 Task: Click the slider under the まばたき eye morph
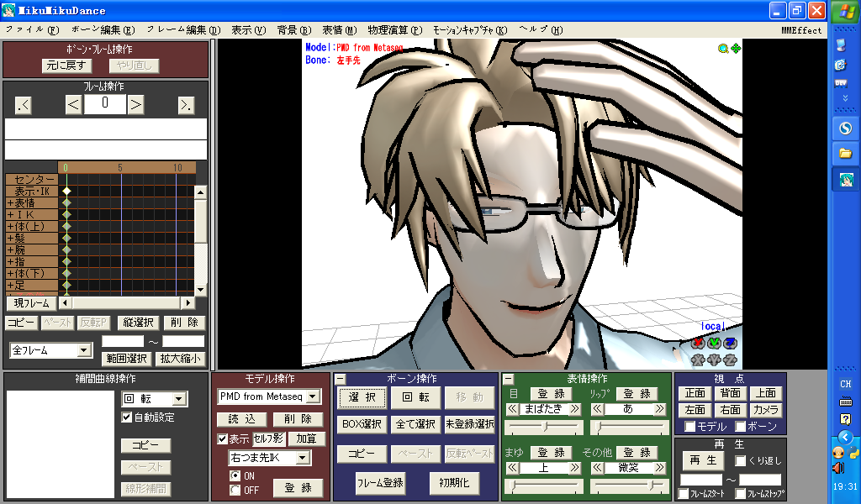(543, 428)
